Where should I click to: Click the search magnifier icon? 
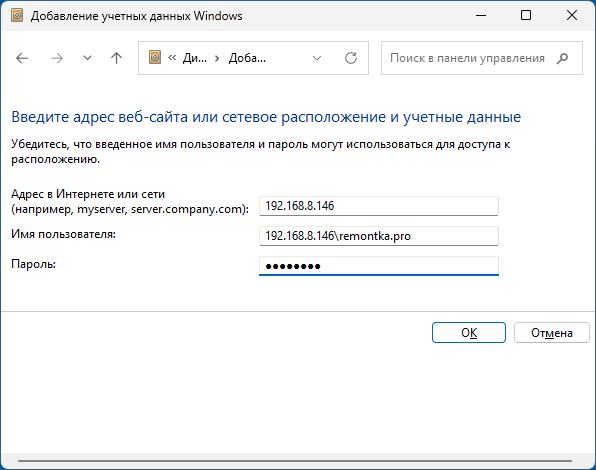pos(562,58)
